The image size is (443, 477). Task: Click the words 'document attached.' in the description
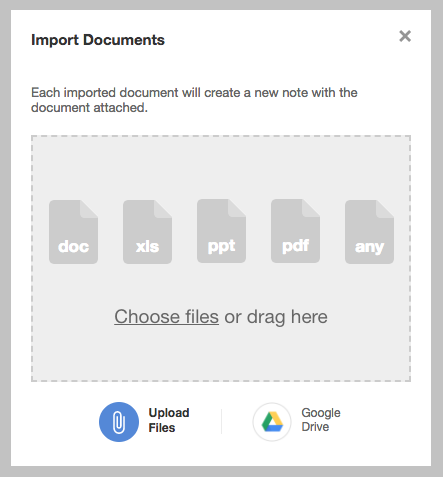(x=89, y=108)
